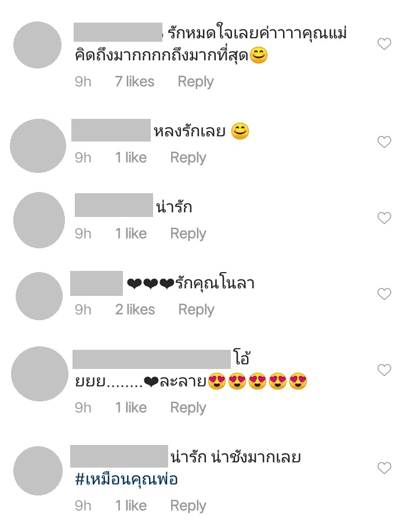Reply to the short 'น่ารัก' comment
Screen dimensions: 417x532
pos(188,234)
